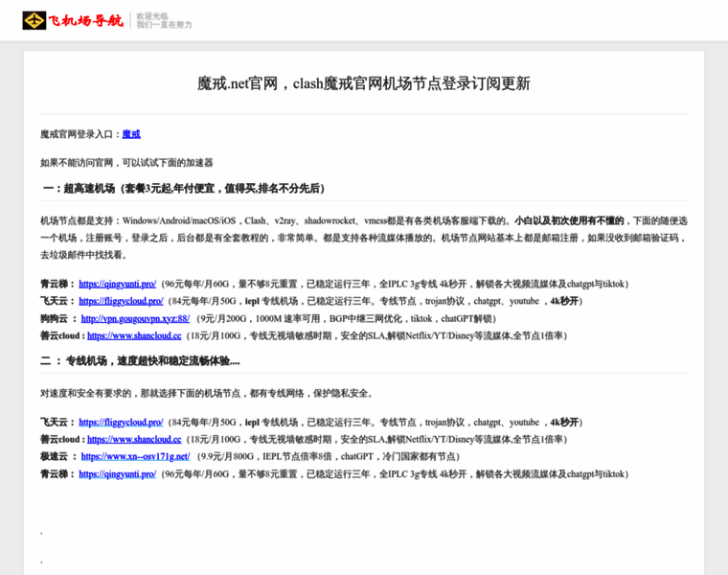
Task: Visit the xn--osv171g.net 极速云 link
Action: click(x=136, y=456)
